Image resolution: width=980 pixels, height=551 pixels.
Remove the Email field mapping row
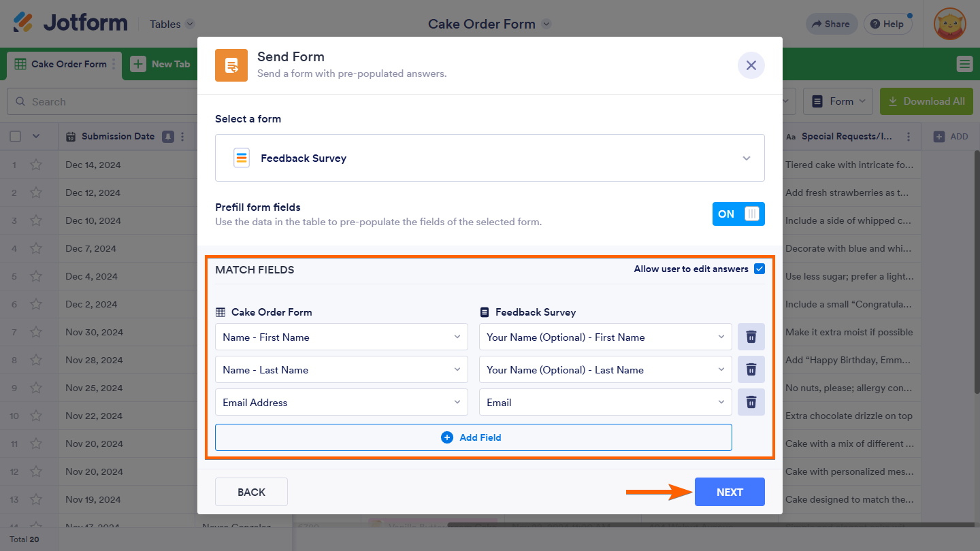(751, 402)
